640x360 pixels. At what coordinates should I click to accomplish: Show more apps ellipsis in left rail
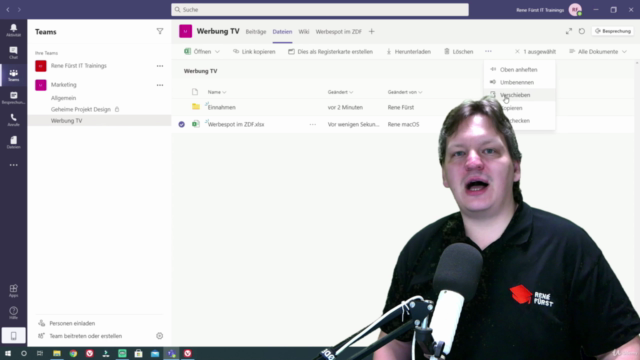pos(13,165)
